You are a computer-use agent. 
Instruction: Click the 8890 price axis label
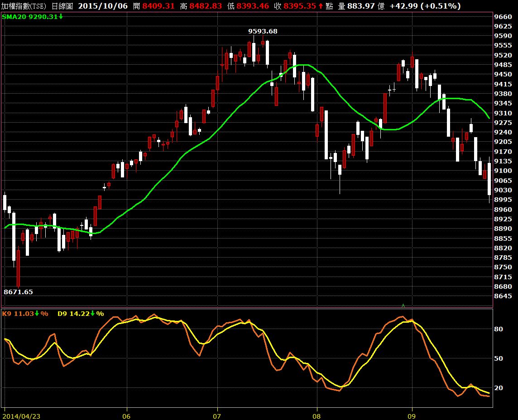[x=503, y=229]
